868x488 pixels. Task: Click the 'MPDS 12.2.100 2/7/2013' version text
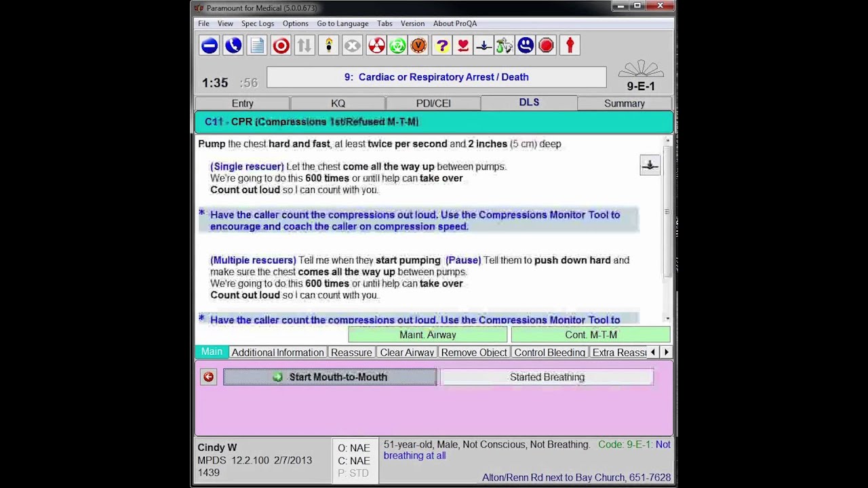pos(255,460)
